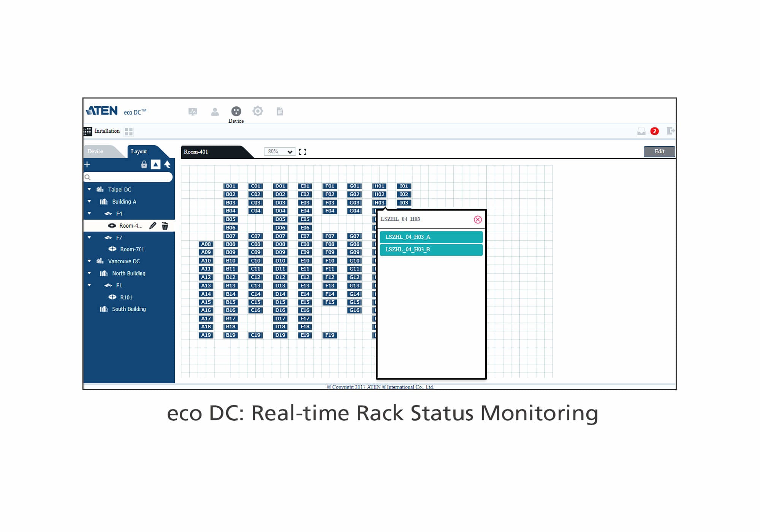Click the logout icon in the top right
The image size is (760, 532).
(x=671, y=131)
